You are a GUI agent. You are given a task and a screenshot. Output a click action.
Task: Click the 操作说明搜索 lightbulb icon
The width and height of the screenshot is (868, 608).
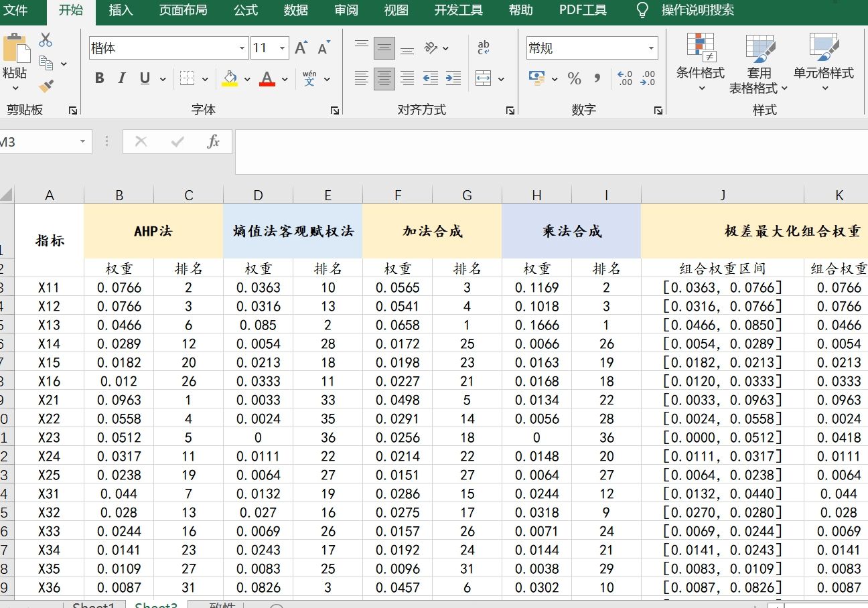tap(642, 10)
